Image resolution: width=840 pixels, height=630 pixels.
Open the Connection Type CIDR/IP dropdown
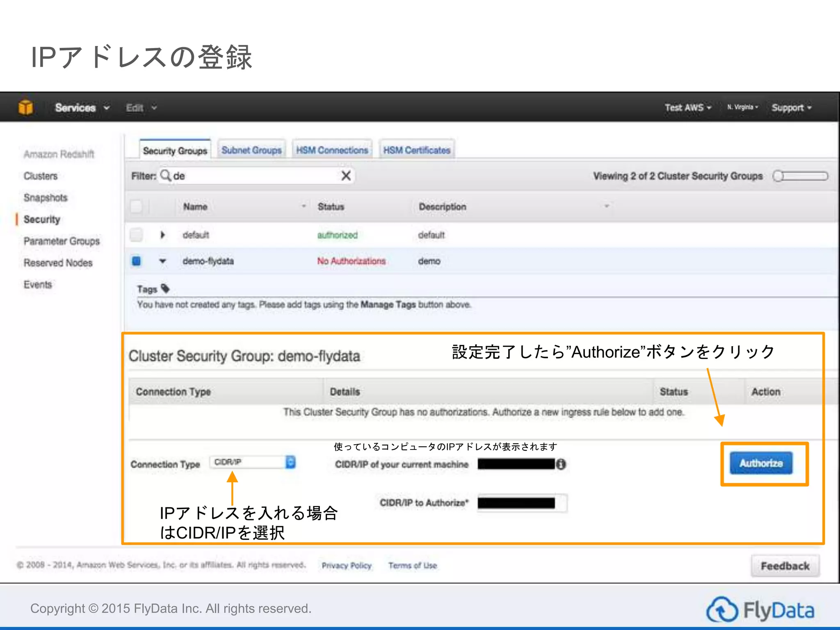[253, 462]
